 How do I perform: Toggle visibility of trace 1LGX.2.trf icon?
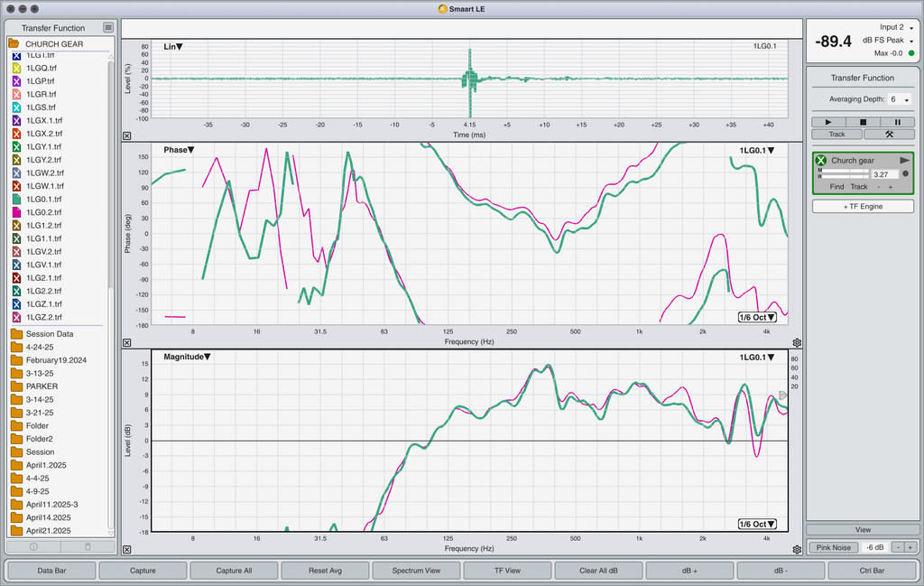click(x=16, y=134)
